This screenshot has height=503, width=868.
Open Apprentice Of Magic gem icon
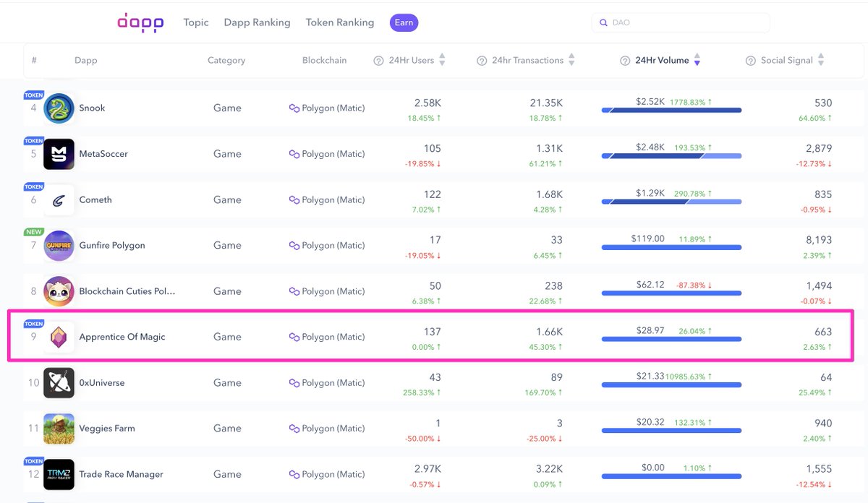click(59, 337)
